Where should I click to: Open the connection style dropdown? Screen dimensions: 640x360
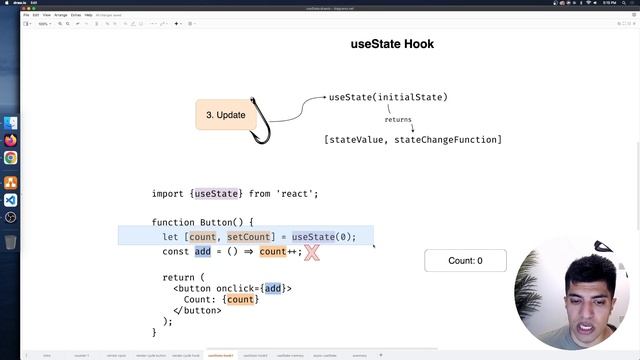pos(153,24)
